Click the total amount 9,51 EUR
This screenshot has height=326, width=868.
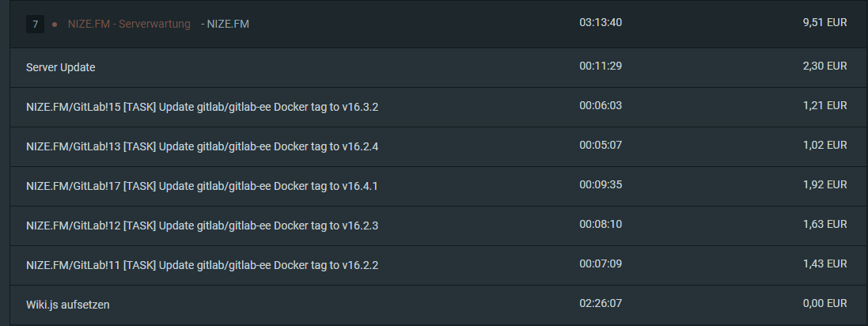tap(824, 22)
